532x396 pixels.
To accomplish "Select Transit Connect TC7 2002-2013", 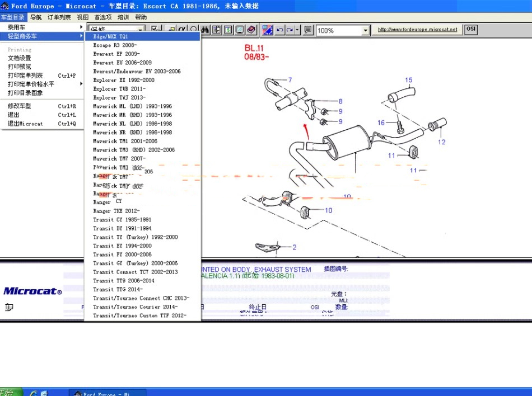I will [x=142, y=272].
